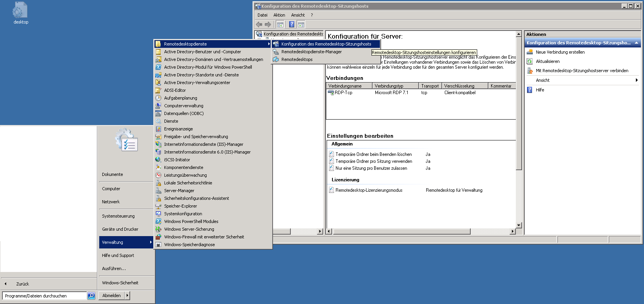Click the vertical scrollbar down arrow

click(519, 225)
